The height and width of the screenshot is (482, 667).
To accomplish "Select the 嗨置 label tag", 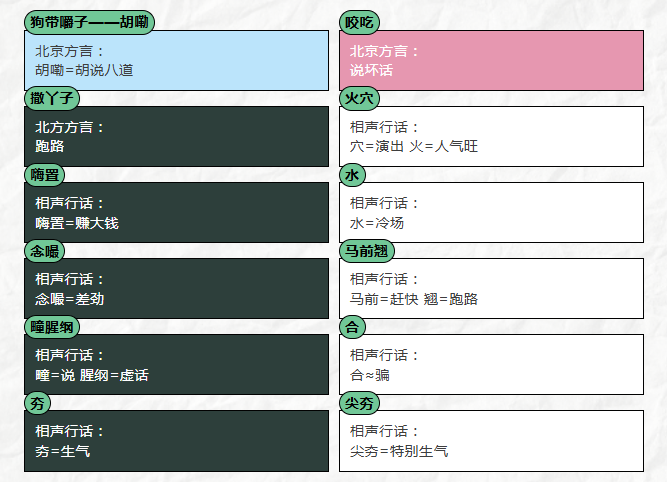I will (45, 175).
